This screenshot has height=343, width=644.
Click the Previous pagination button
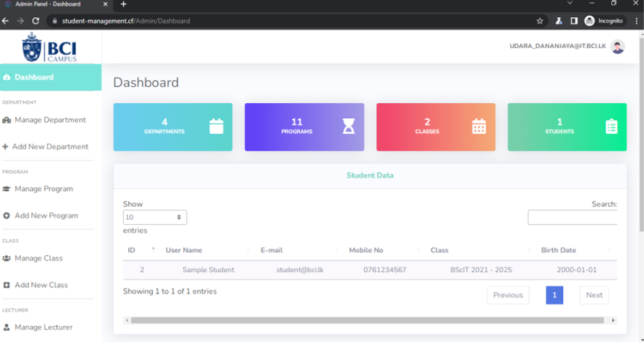pyautogui.click(x=507, y=295)
